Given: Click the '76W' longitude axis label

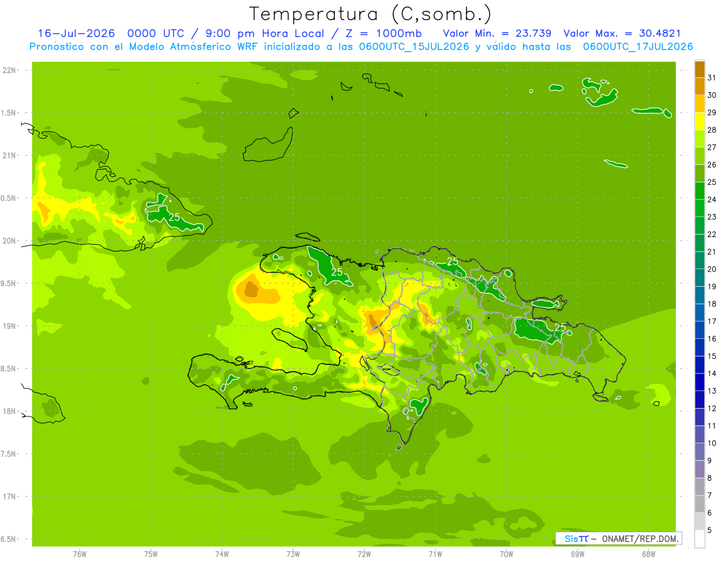Looking at the screenshot, I should click(79, 554).
